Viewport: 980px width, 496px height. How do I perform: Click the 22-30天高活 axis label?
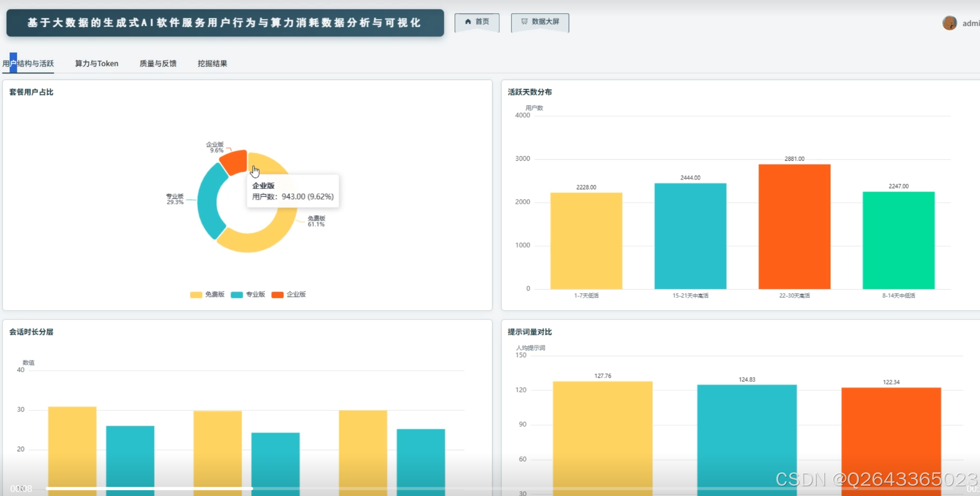point(795,296)
